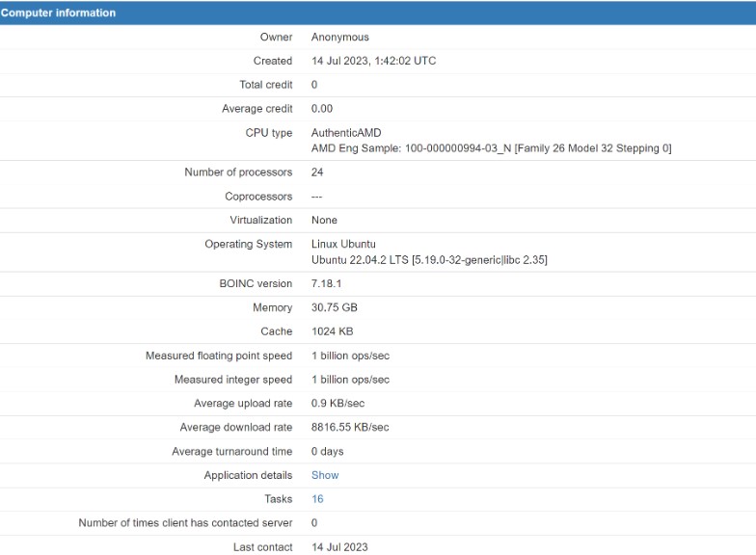Click the Cache value 1024 KB
Viewport: 756px width, 555px height.
click(333, 331)
